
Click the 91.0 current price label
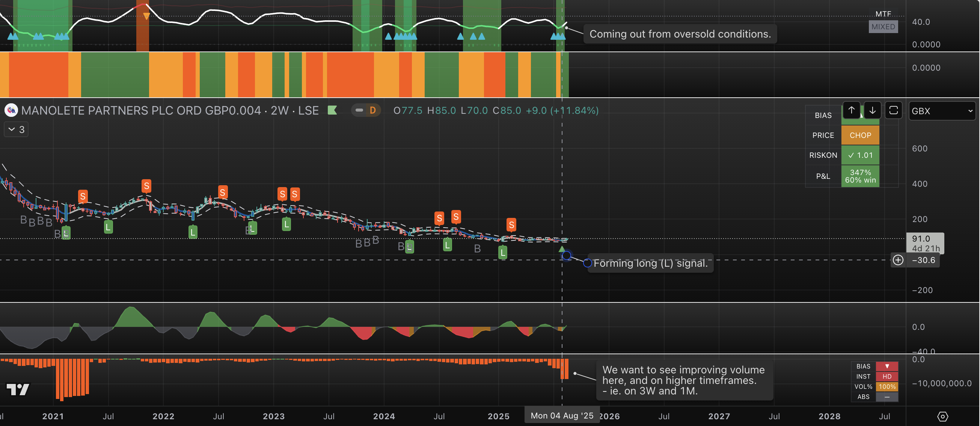925,239
